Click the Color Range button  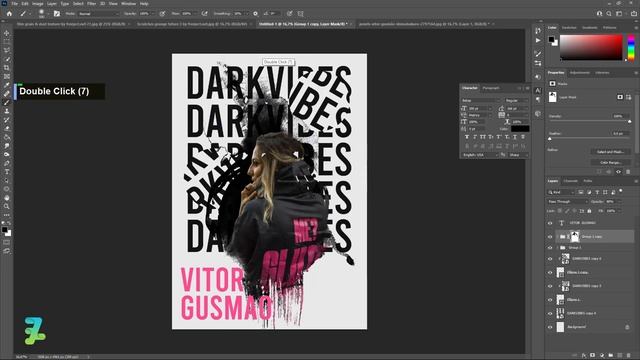point(610,162)
